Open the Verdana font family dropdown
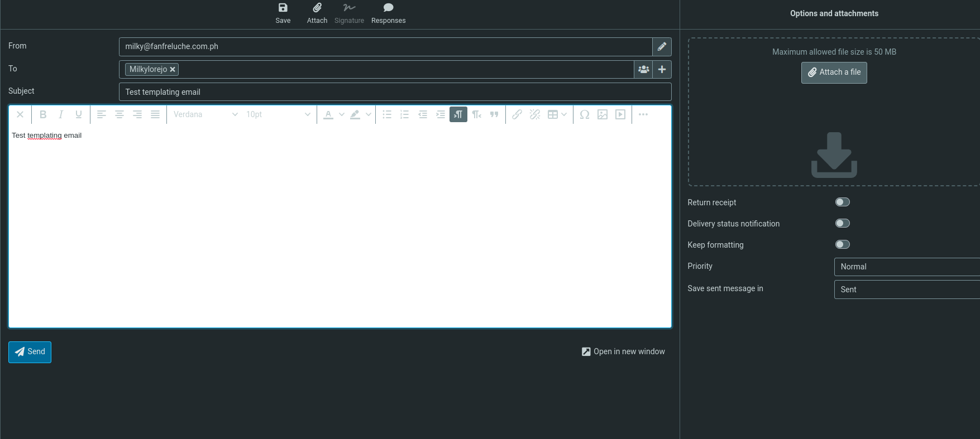Viewport: 980px width, 439px height. (x=205, y=114)
